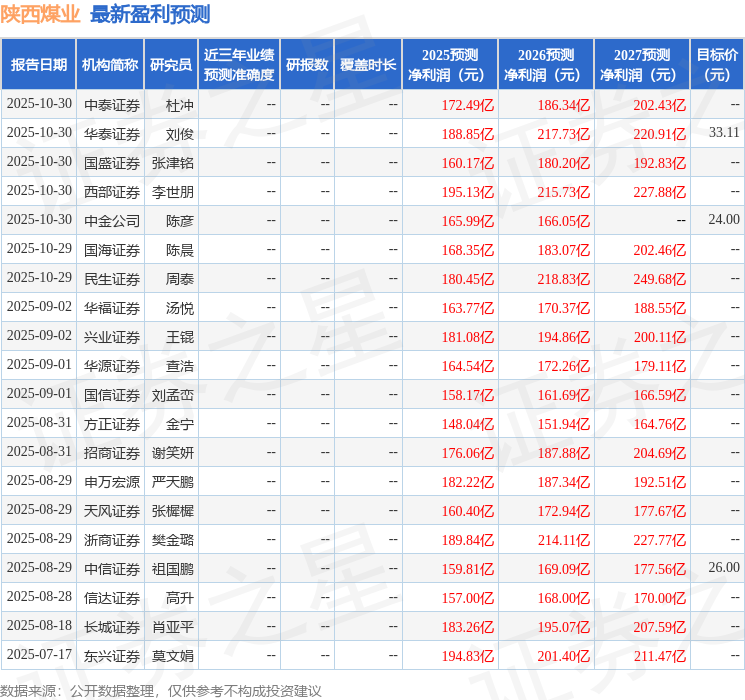Select the 国信证券 institution cell
The image size is (745, 700).
coord(112,395)
